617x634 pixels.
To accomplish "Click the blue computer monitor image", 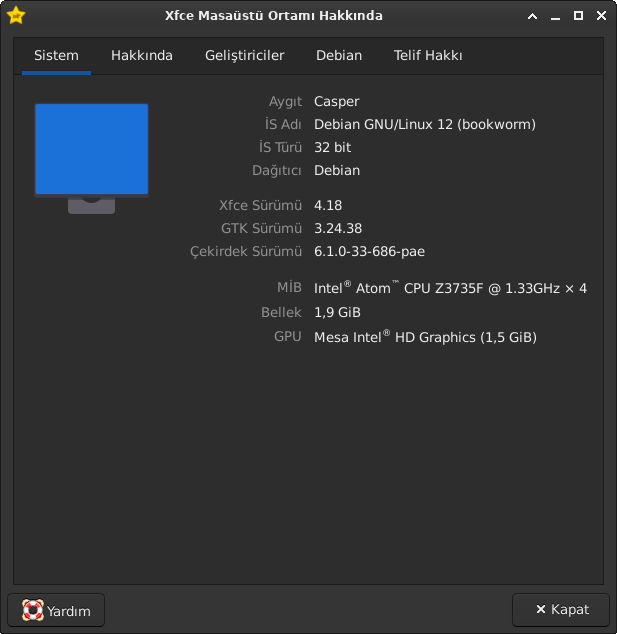I will 91,158.
